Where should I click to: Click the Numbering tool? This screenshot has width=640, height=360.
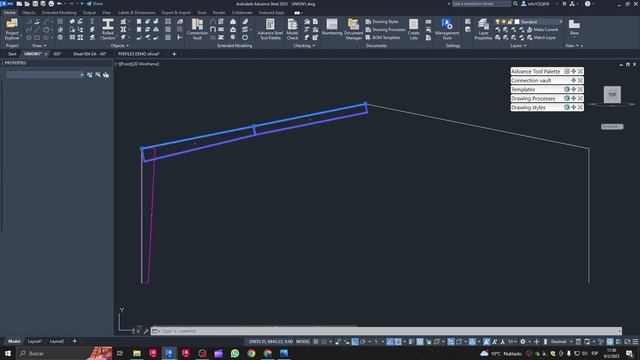pyautogui.click(x=332, y=27)
